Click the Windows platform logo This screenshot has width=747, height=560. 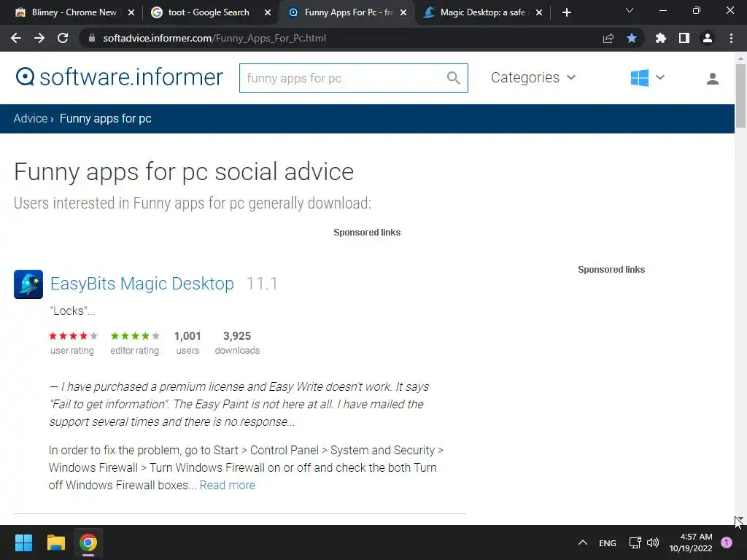(x=639, y=77)
